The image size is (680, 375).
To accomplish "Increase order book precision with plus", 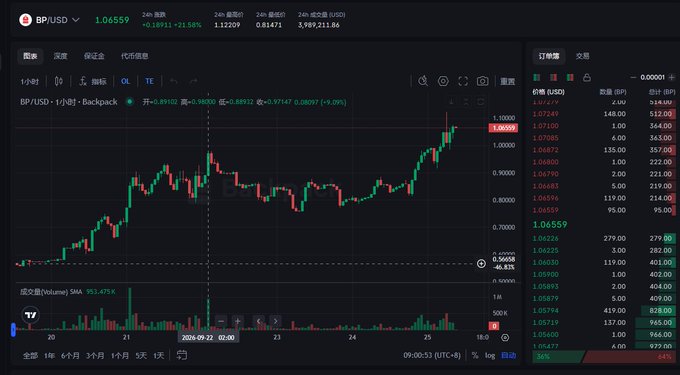I will [672, 78].
